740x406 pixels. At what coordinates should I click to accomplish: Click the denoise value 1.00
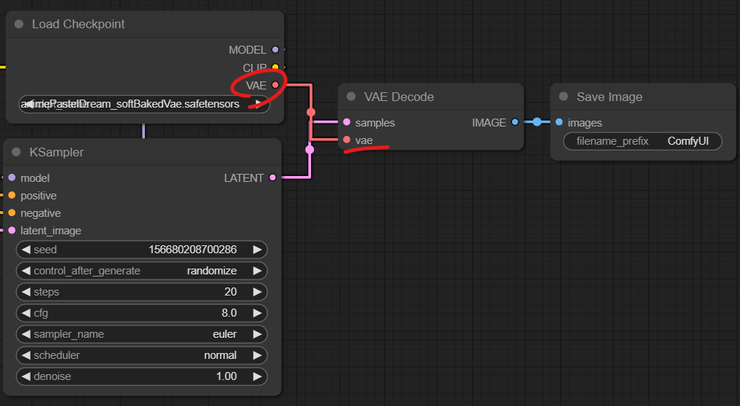coord(227,376)
